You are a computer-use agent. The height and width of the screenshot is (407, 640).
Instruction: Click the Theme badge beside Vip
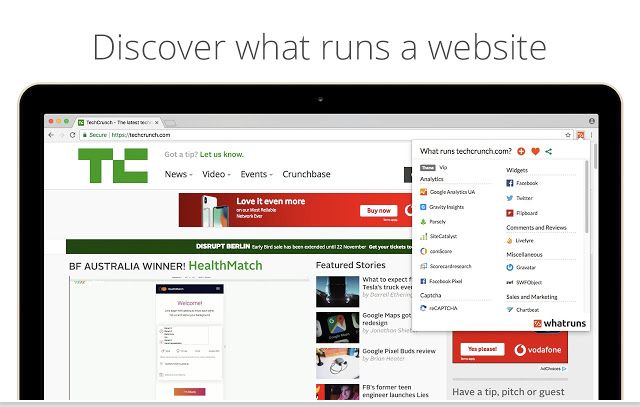[x=428, y=168]
